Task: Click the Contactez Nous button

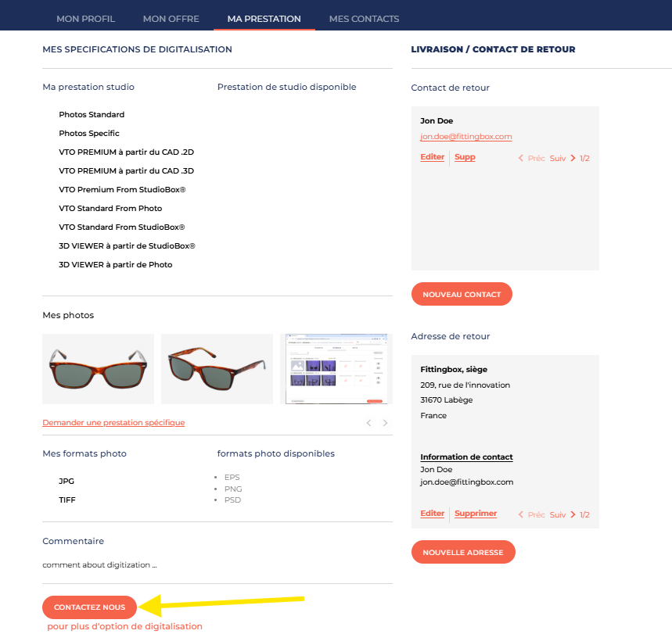Action: (x=89, y=607)
